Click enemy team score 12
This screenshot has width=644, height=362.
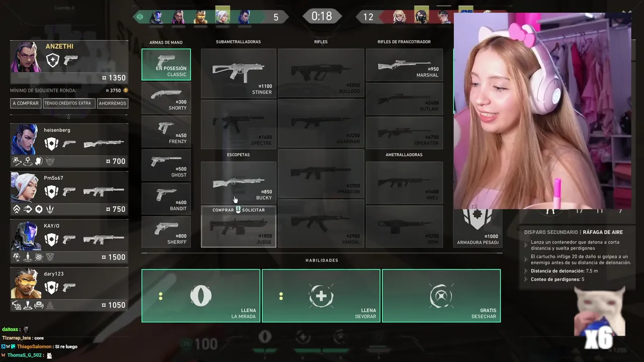coord(368,17)
